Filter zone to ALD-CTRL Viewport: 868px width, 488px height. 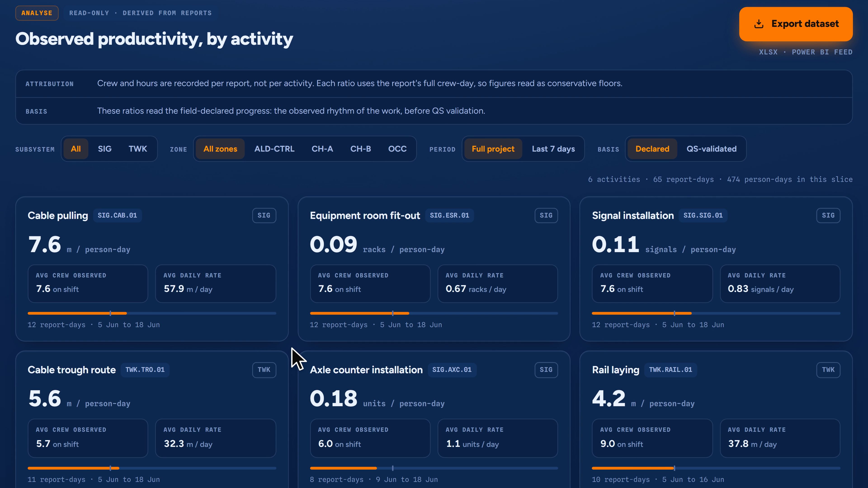(274, 149)
